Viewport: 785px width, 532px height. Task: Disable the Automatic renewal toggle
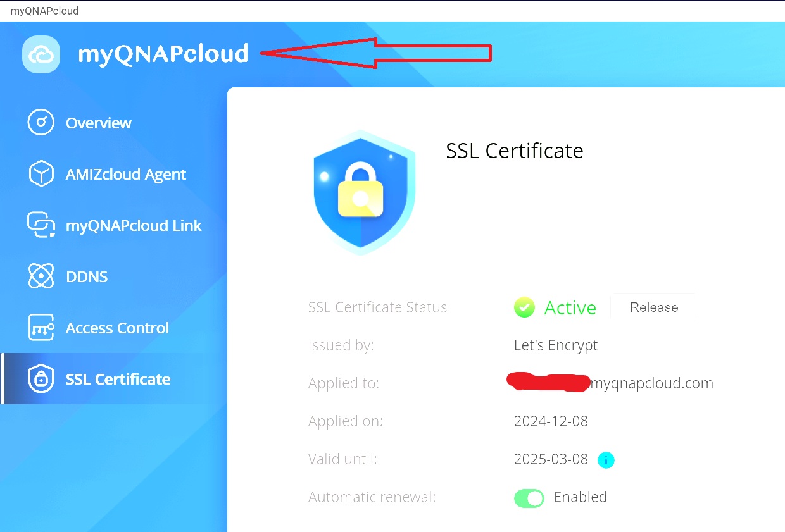pos(529,498)
